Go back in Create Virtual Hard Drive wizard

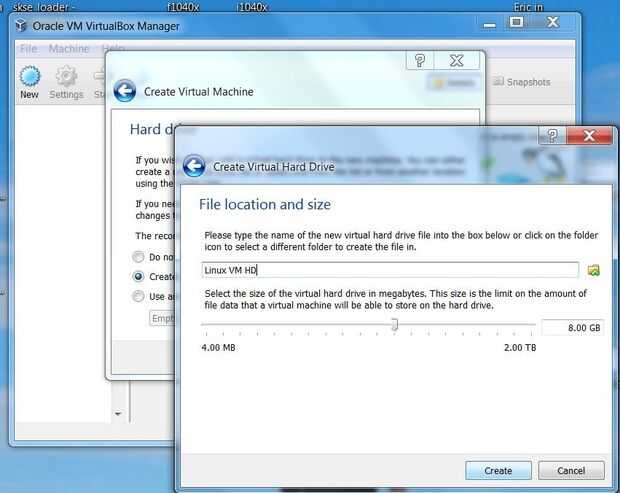tap(194, 166)
